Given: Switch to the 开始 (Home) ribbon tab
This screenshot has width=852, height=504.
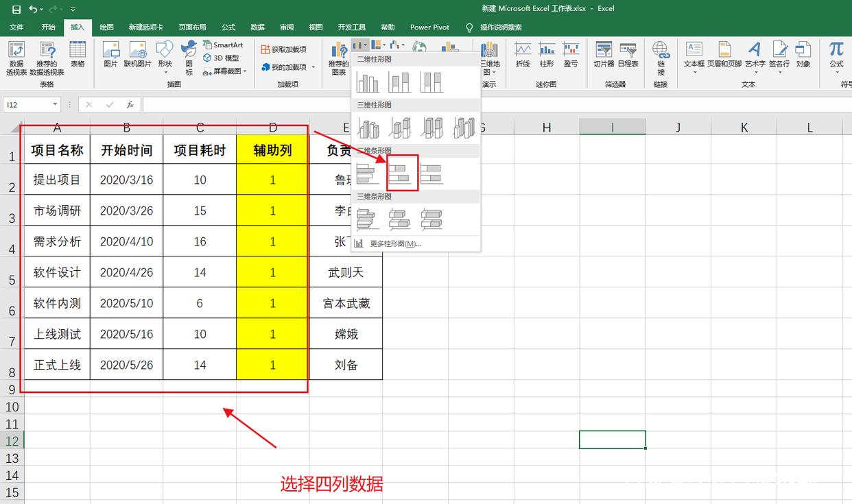Looking at the screenshot, I should (x=47, y=27).
